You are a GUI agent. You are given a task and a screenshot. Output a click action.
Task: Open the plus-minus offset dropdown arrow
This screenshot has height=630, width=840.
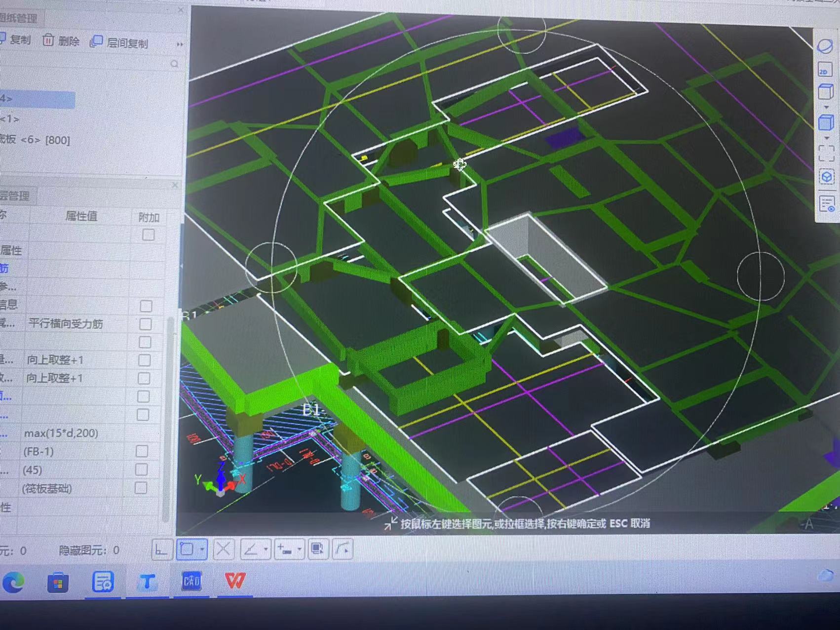click(x=300, y=549)
